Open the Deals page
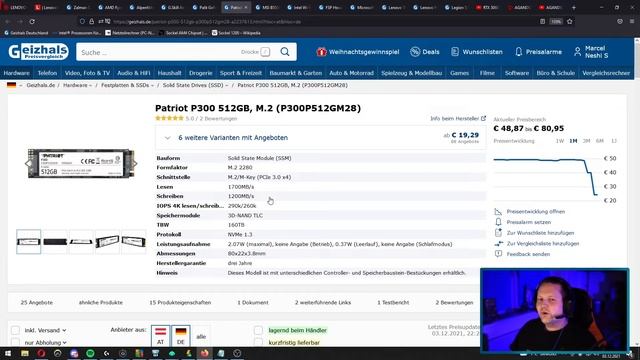640x360 pixels. [425, 52]
